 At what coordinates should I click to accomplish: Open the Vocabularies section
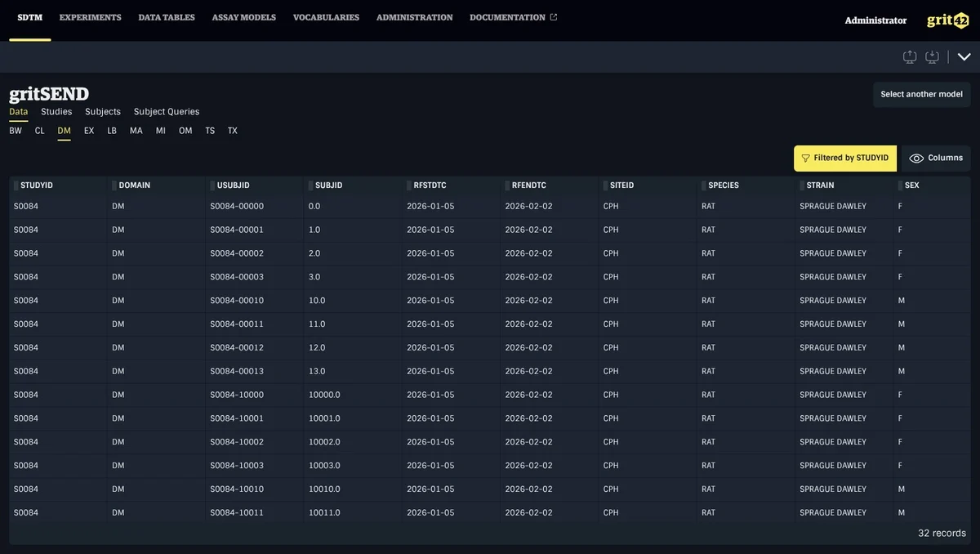point(326,17)
